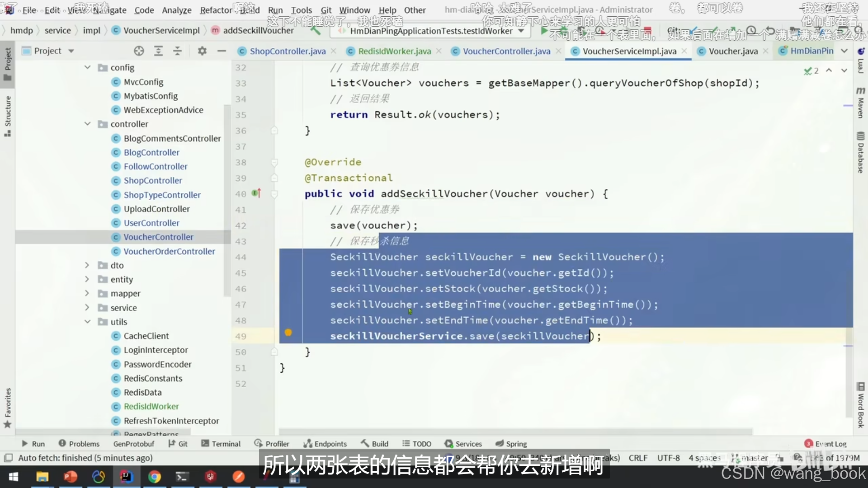Collapse the controller folder in project tree
This screenshot has height=488, width=868.
pyautogui.click(x=87, y=124)
